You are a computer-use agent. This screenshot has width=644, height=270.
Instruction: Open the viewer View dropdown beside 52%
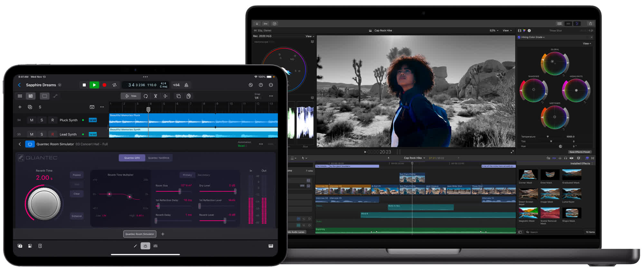[507, 31]
